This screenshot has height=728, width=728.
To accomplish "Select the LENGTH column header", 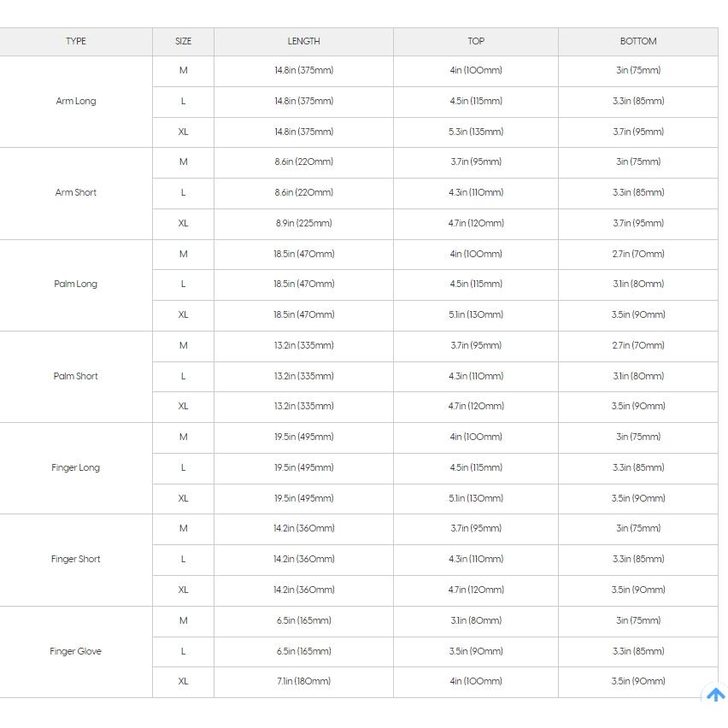I will point(303,41).
